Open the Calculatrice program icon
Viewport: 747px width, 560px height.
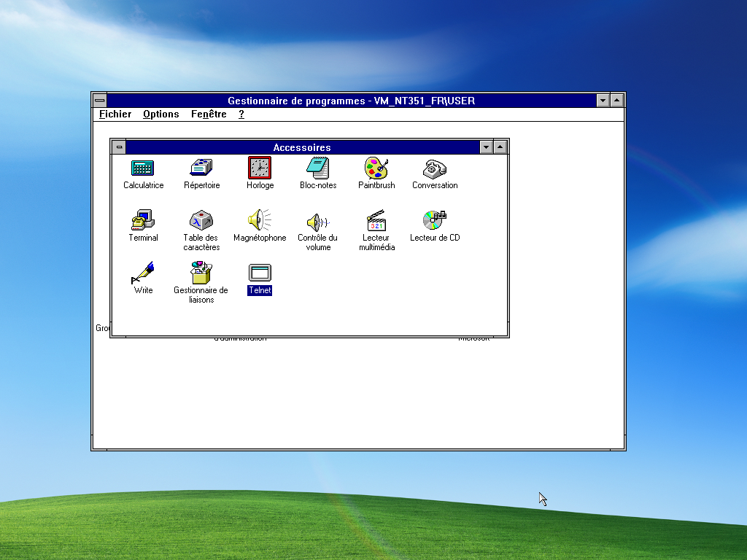tap(143, 168)
